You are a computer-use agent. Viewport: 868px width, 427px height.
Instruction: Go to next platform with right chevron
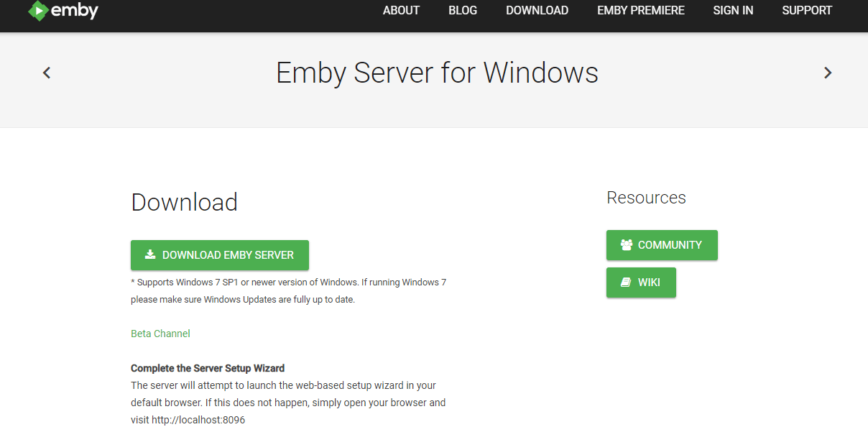click(828, 73)
